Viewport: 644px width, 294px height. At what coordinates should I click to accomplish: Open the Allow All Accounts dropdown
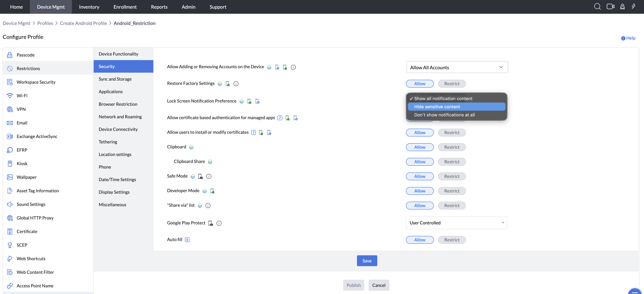click(x=457, y=67)
